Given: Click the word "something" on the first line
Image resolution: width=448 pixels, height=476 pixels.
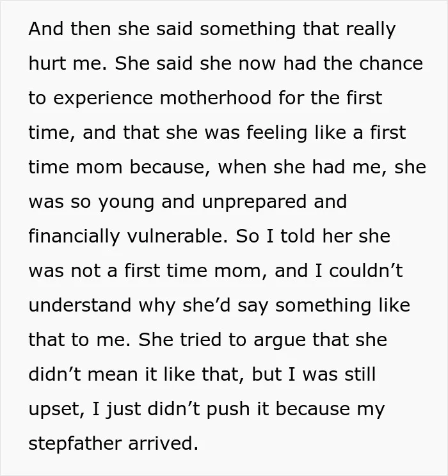Looking at the screenshot, I should [248, 29].
